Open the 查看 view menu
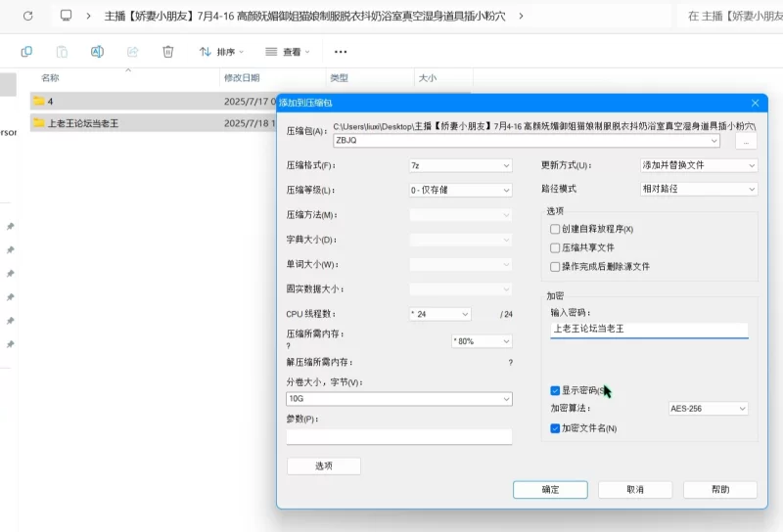 click(x=287, y=52)
